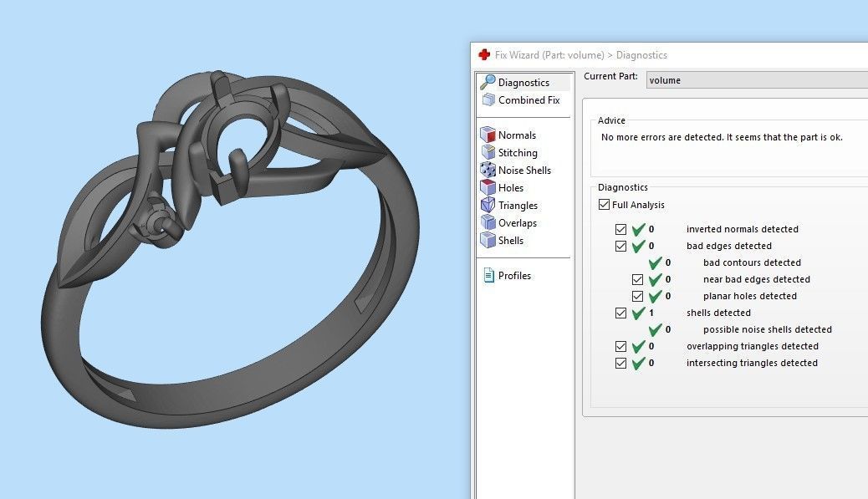Click the Profiles document icon
868x499 pixels.
pos(489,275)
